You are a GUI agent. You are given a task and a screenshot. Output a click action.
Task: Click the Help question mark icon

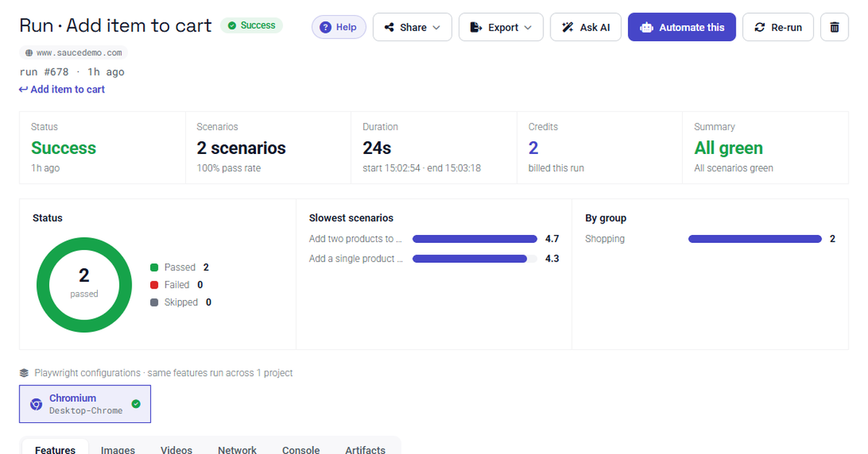click(x=325, y=27)
